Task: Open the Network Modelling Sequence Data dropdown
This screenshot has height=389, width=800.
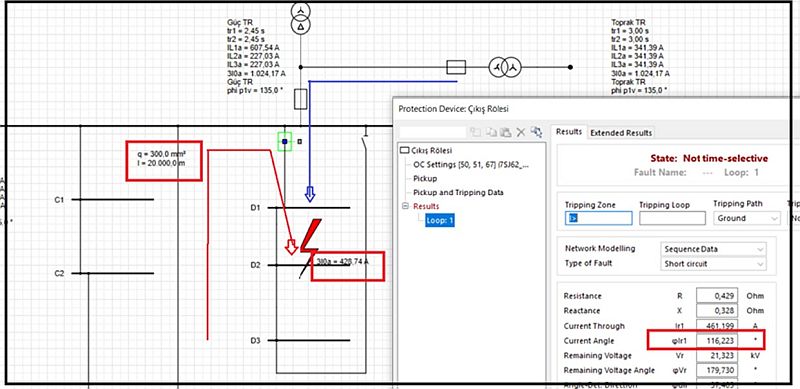Action: pos(713,249)
